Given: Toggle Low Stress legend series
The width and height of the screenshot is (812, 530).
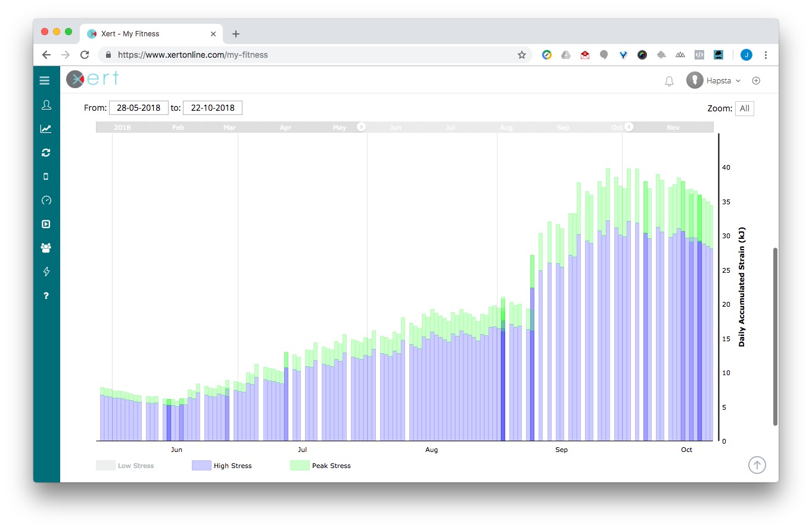Looking at the screenshot, I should 125,466.
